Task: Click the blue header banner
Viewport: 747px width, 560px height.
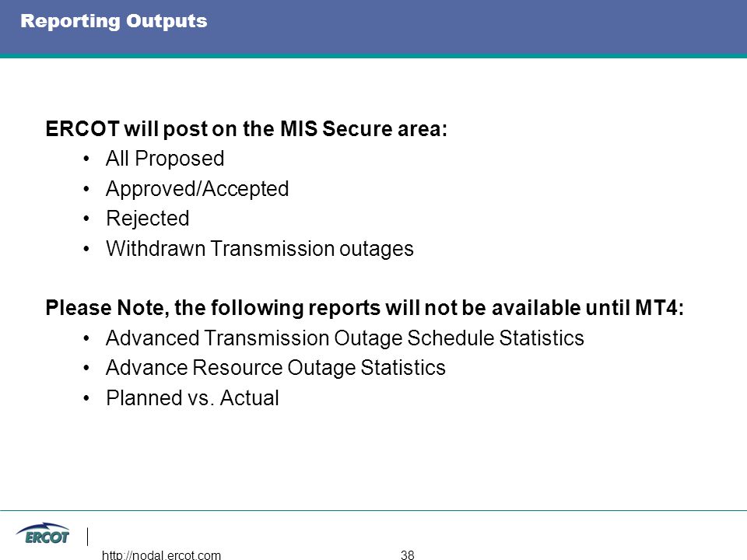Action: [373, 26]
